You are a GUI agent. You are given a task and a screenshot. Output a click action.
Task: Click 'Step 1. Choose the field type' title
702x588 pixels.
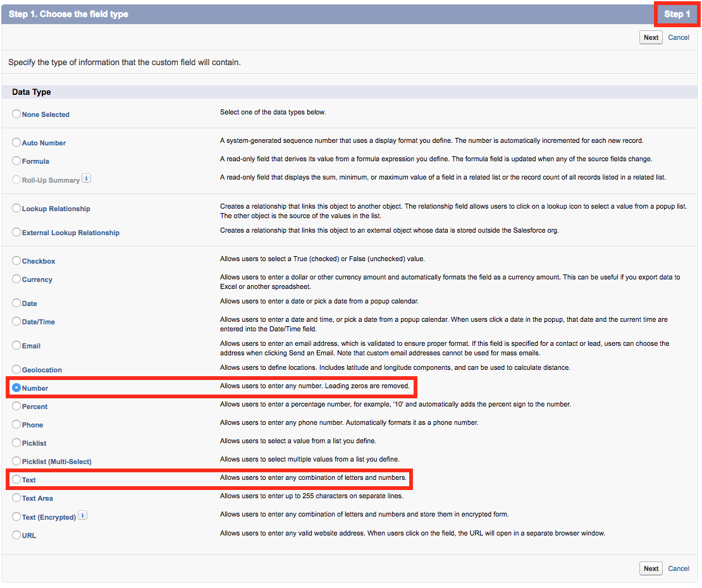[x=68, y=15]
